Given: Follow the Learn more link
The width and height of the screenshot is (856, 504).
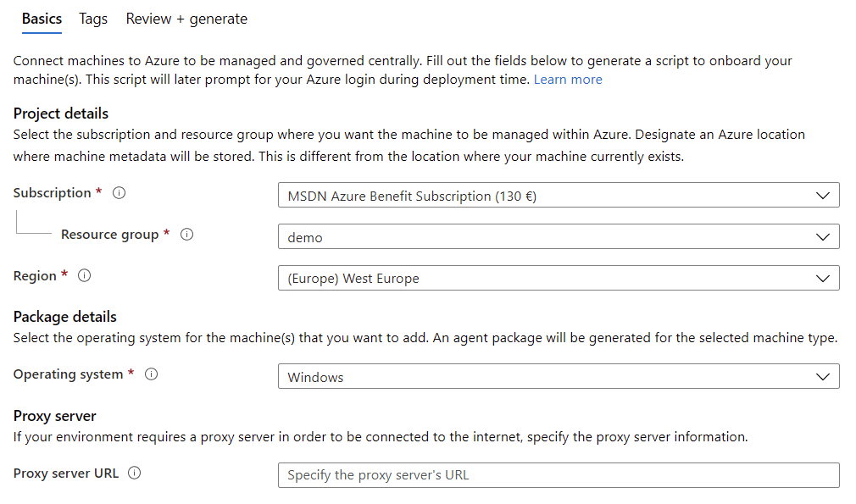Looking at the screenshot, I should 568,80.
